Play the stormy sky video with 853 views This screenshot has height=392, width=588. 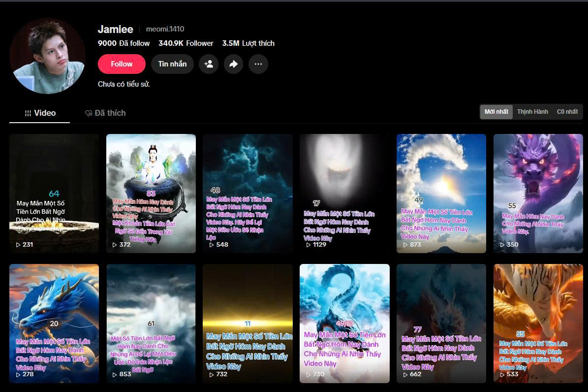[x=151, y=323]
